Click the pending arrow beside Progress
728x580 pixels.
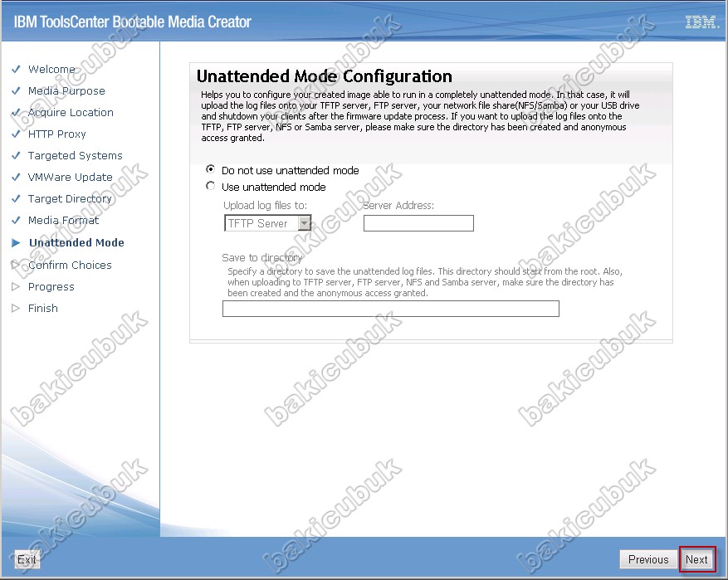click(x=16, y=287)
